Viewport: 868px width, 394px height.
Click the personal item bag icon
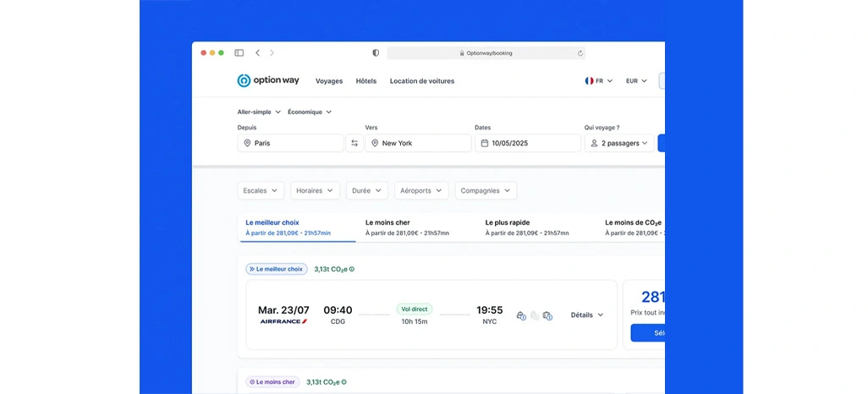(521, 315)
